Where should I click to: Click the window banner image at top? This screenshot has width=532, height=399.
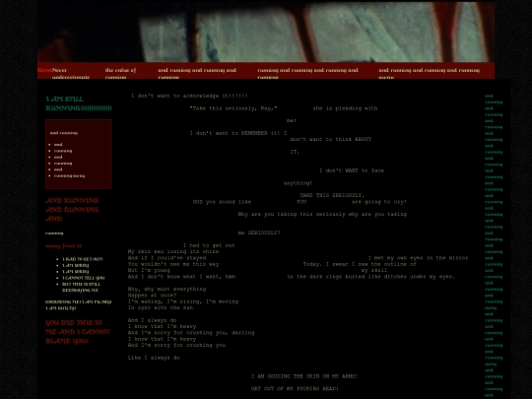tap(266, 32)
